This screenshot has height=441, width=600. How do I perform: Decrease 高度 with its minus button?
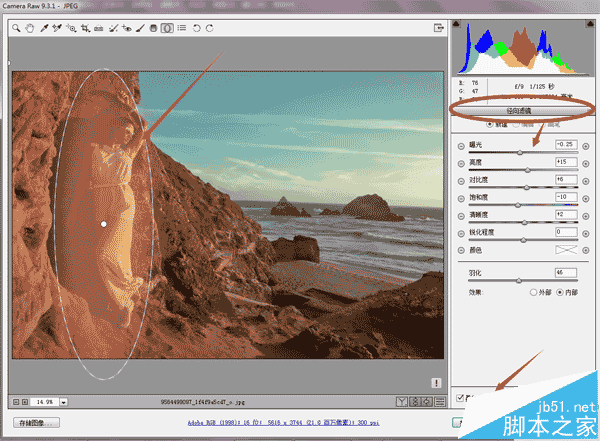tap(461, 163)
